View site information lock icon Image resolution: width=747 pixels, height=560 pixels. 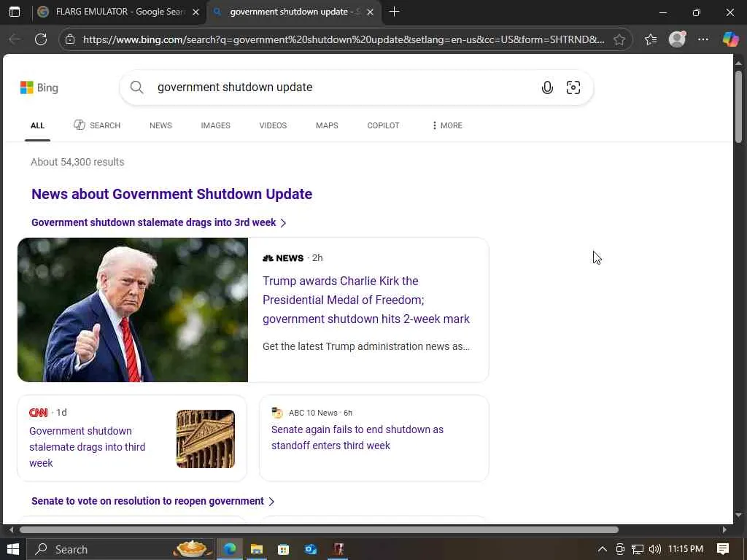(70, 39)
